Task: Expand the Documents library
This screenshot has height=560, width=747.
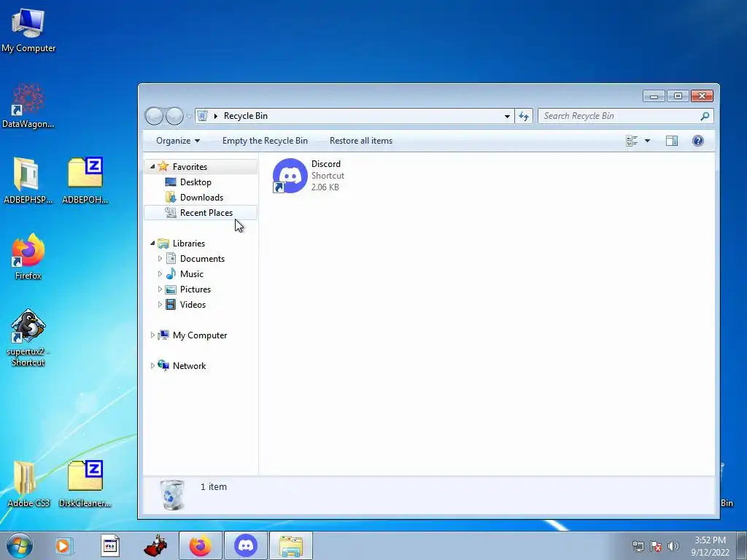Action: (x=160, y=259)
